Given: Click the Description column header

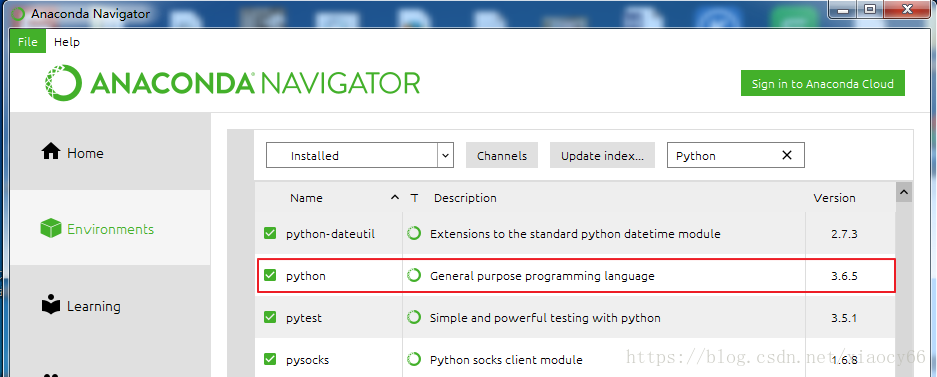Looking at the screenshot, I should [x=465, y=198].
